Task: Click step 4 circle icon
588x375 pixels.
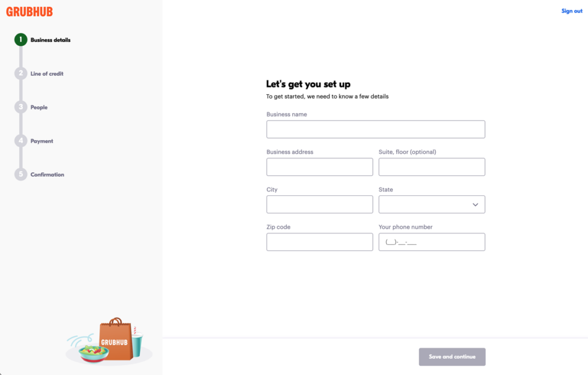Action: pyautogui.click(x=21, y=141)
